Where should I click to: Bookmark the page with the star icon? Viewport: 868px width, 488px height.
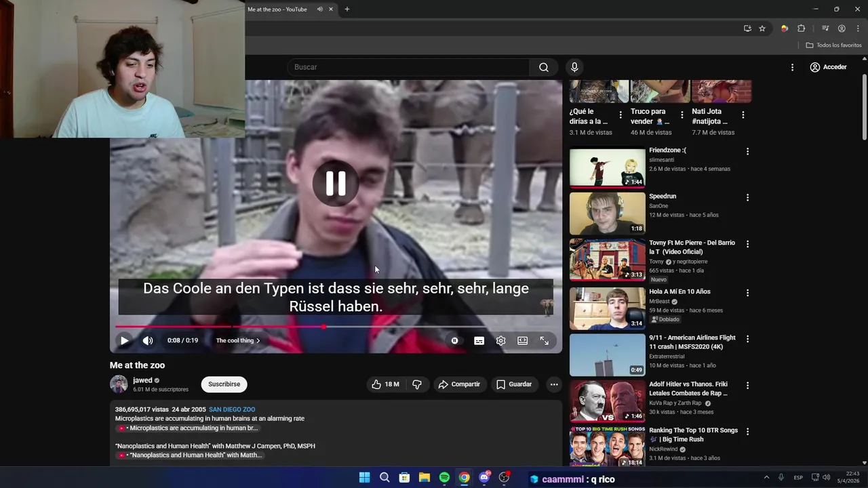coord(762,28)
